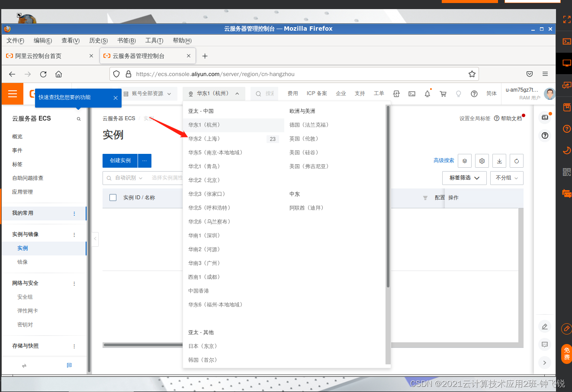Open Firefox application menu
The height and width of the screenshot is (392, 572).
[x=545, y=74]
